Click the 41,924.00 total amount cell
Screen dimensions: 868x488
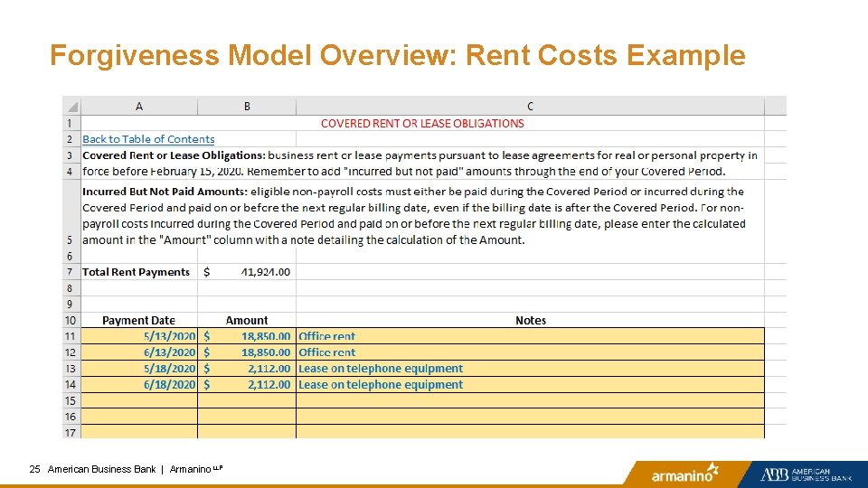[247, 272]
